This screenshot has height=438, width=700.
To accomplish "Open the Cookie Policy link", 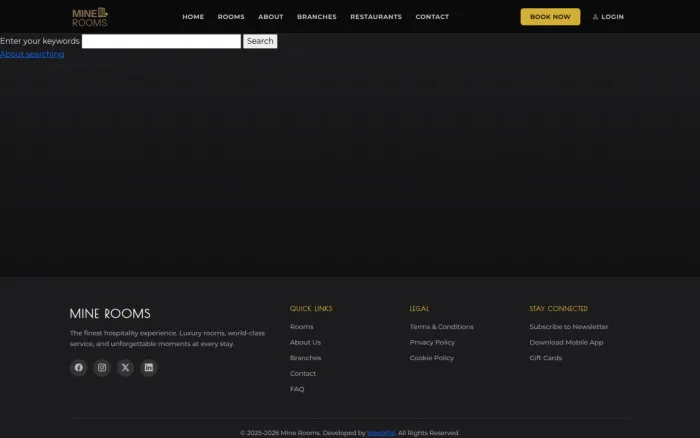I will (x=432, y=358).
